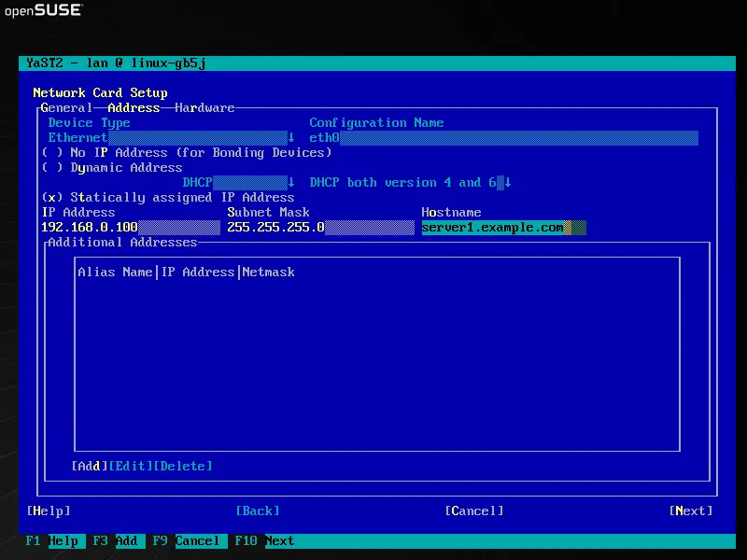
Task: Open Help with the bracketed Help button
Action: (49, 511)
